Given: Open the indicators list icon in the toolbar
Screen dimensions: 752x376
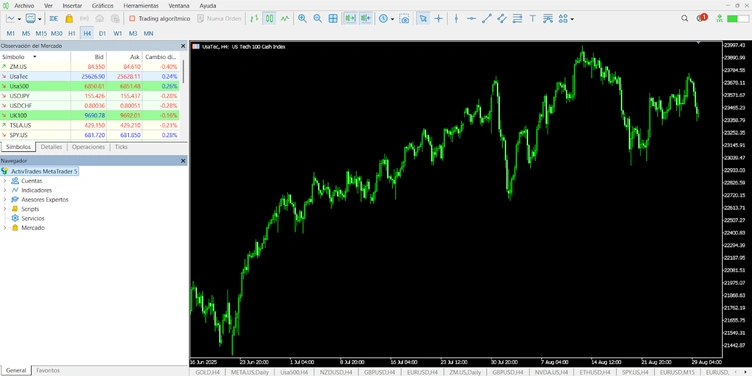Looking at the screenshot, I should [548, 19].
